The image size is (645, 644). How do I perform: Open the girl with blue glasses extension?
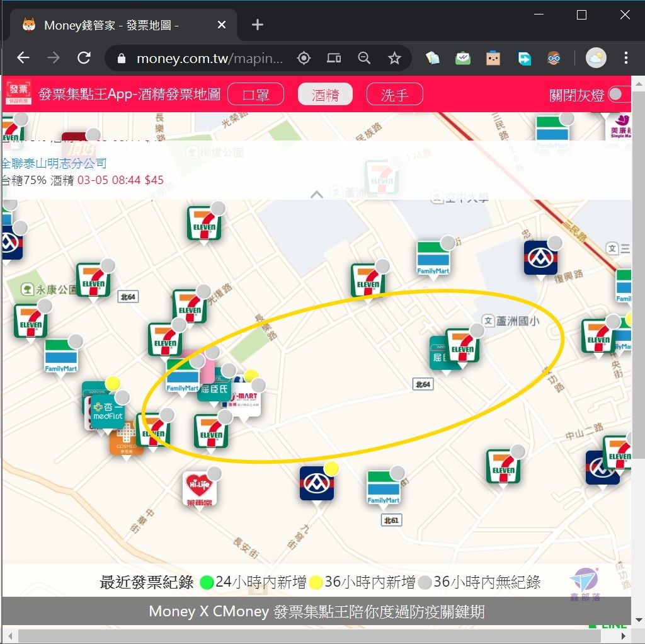(554, 58)
